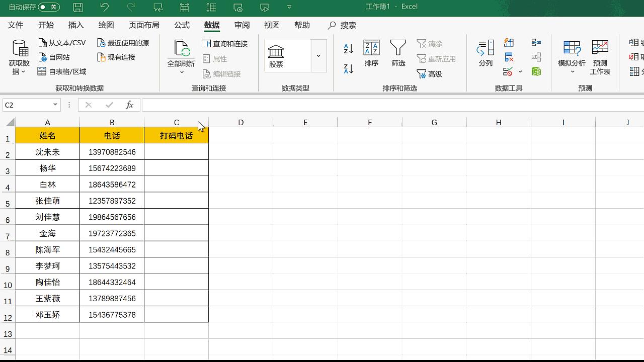Select cell containing 沈未未
Screen dimensions: 644x362
coord(47,152)
